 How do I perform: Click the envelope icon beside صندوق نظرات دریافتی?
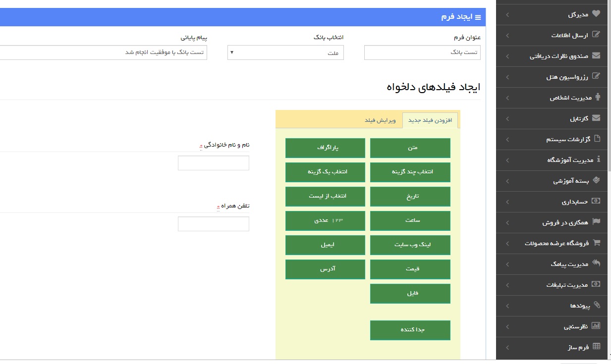[x=596, y=56]
